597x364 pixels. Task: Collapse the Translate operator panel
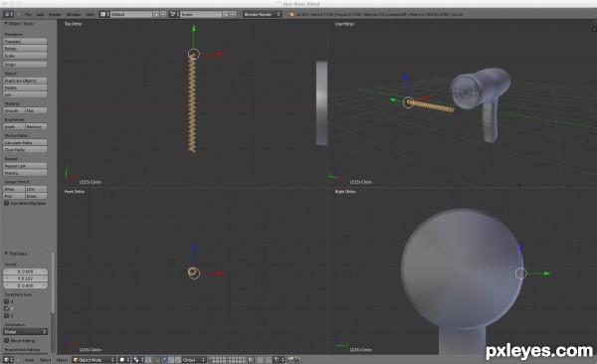click(6, 254)
